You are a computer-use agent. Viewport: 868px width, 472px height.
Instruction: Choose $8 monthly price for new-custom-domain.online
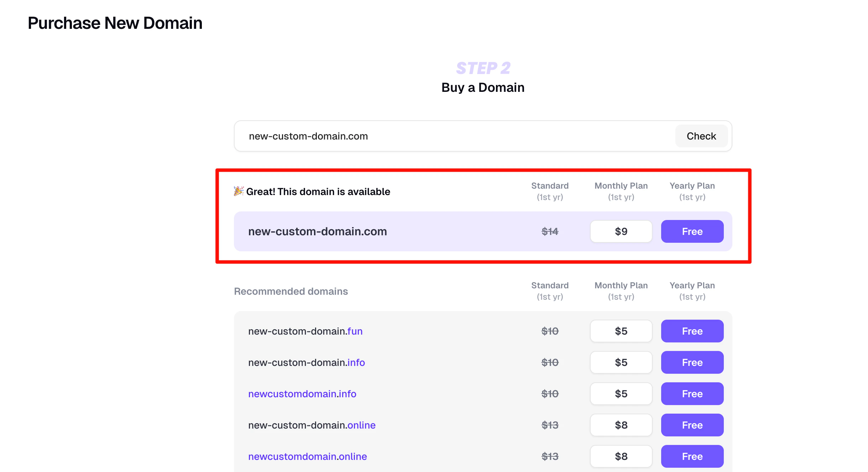[x=621, y=425]
